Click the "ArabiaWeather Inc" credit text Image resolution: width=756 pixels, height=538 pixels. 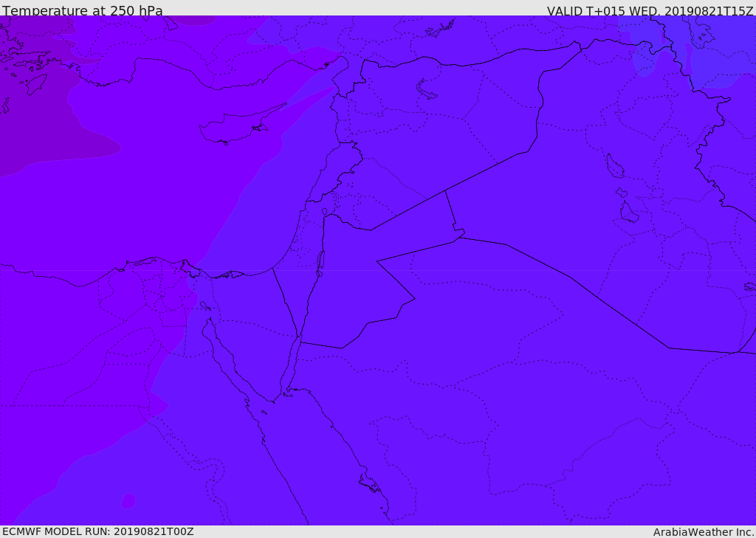[703, 532]
